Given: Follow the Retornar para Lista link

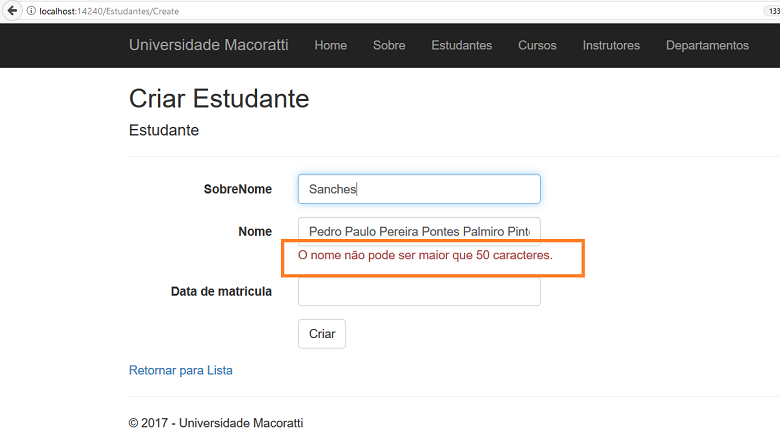Looking at the screenshot, I should click(x=180, y=370).
